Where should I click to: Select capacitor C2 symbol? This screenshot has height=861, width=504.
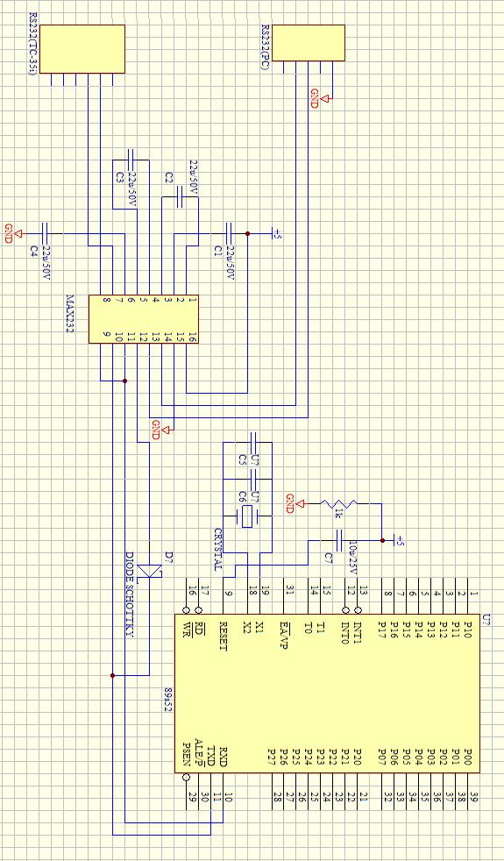(180, 197)
